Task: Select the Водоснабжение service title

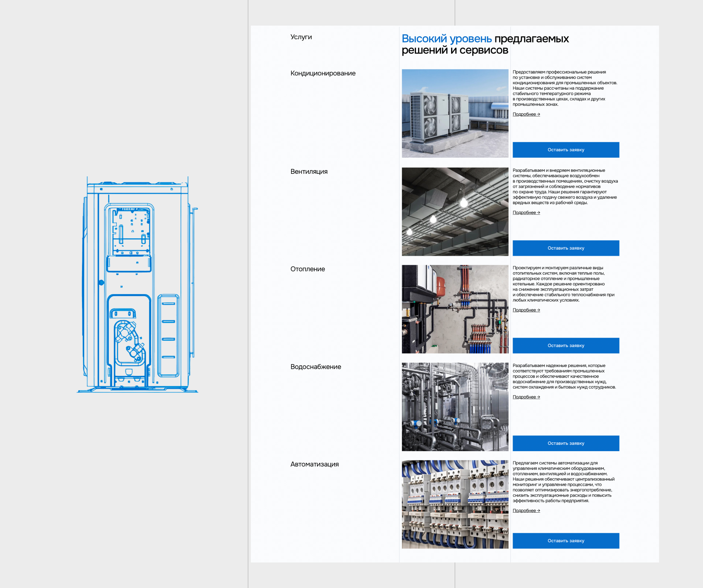Action: click(316, 367)
